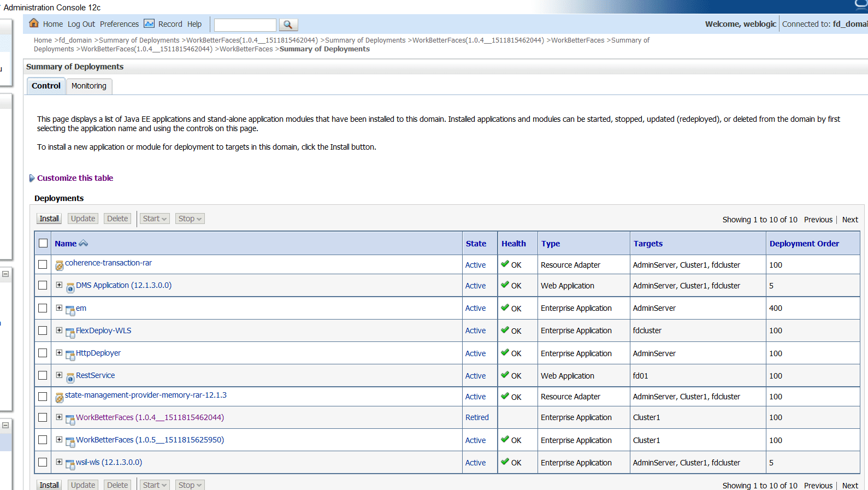Open the bottom Stop dropdown button
This screenshot has width=868, height=490.
pos(190,485)
